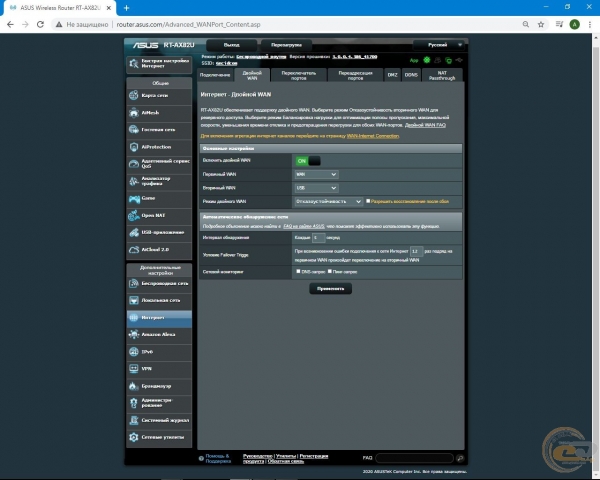Screen dimensions: 600x480
Task: Switch to the Connection tab
Action: pos(215,75)
